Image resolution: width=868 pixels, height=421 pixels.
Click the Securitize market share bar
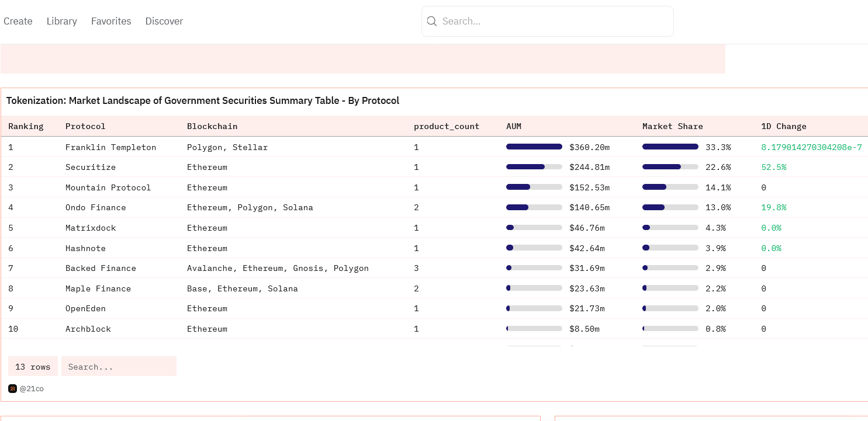coord(670,167)
